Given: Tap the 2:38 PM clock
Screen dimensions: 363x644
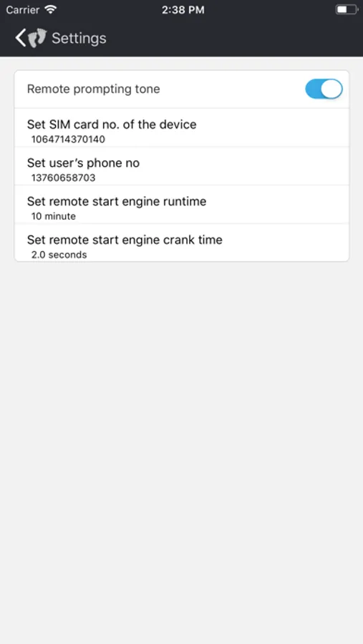Looking at the screenshot, I should click(183, 10).
